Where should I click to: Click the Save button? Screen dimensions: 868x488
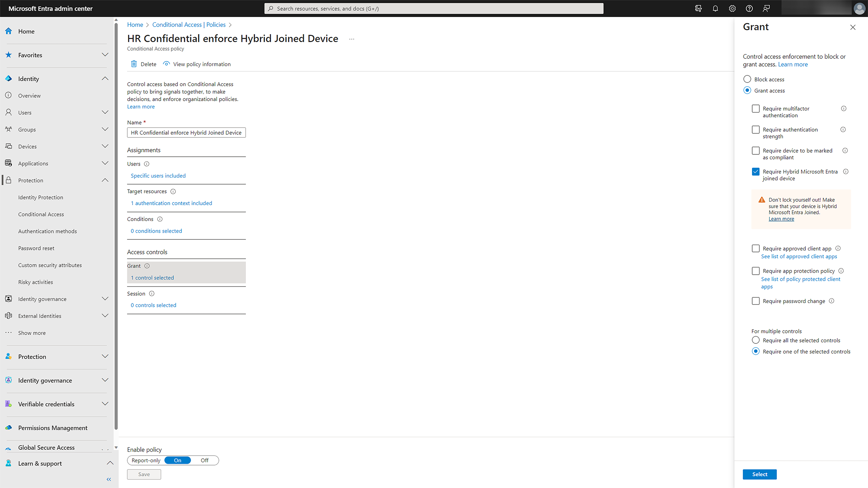144,474
